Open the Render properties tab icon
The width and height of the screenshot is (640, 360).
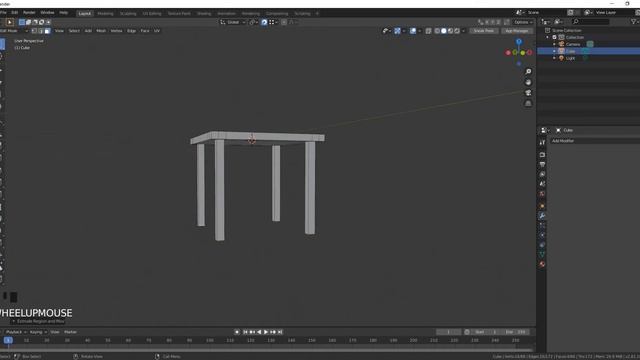[542, 155]
